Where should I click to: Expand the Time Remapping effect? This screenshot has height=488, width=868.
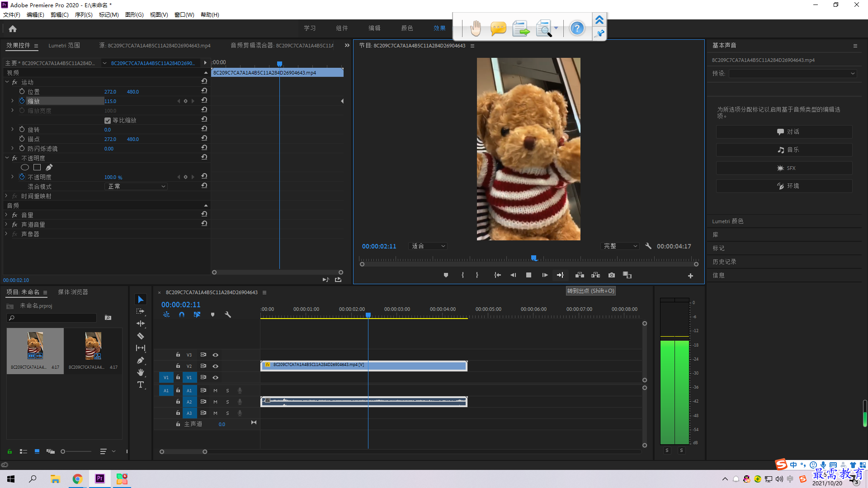[x=6, y=196]
